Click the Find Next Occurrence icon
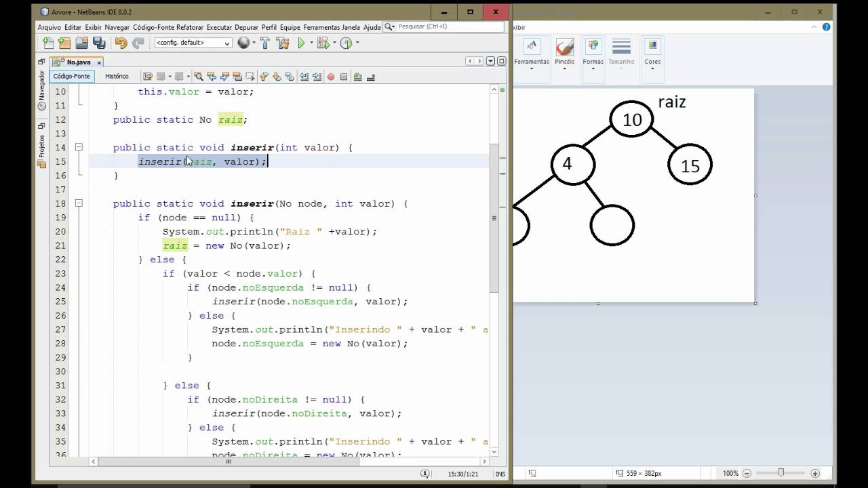The height and width of the screenshot is (488, 868). pyautogui.click(x=224, y=77)
